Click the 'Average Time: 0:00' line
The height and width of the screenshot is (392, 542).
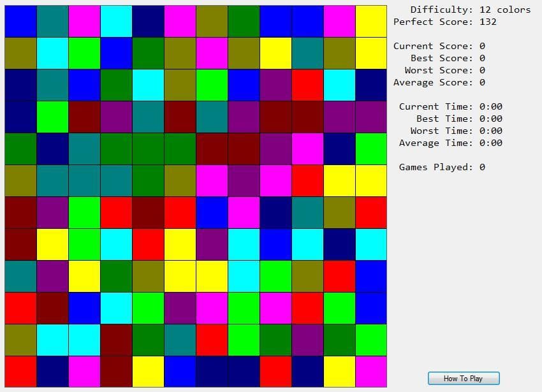[451, 143]
